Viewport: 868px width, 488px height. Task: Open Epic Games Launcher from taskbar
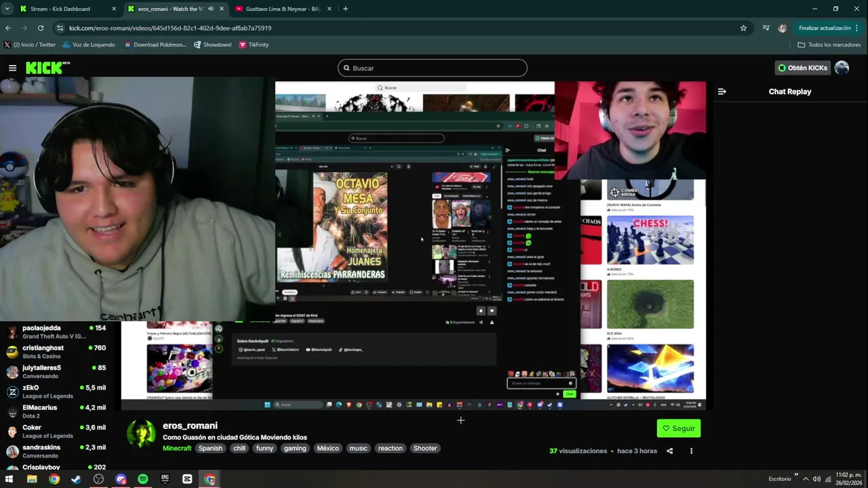click(x=165, y=479)
